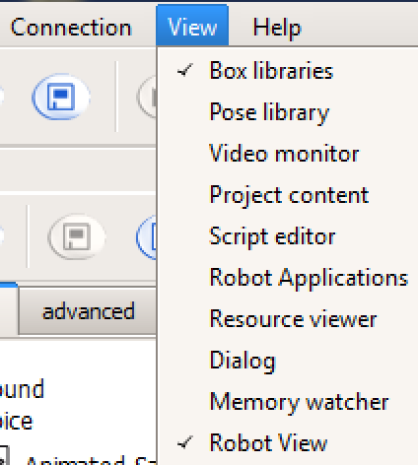
Task: Click the partially visible blue toolbar icon beside the gray save icon
Action: coord(147,237)
